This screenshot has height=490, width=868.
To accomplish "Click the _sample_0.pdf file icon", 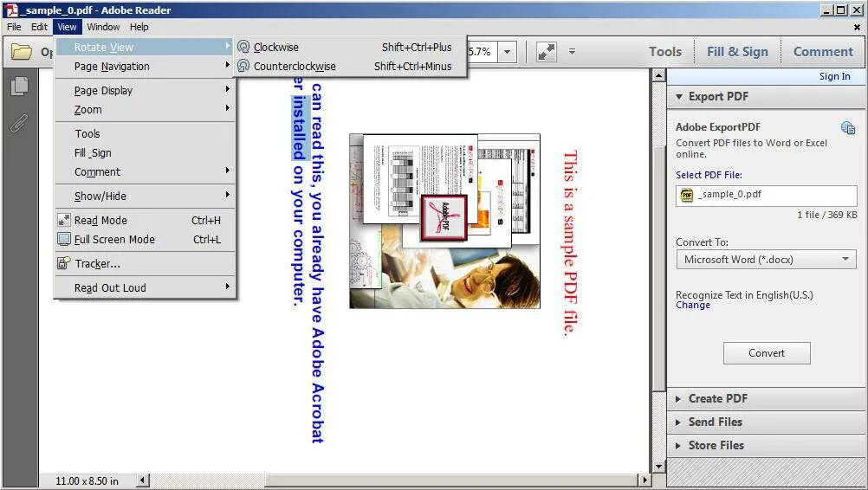I will point(687,195).
